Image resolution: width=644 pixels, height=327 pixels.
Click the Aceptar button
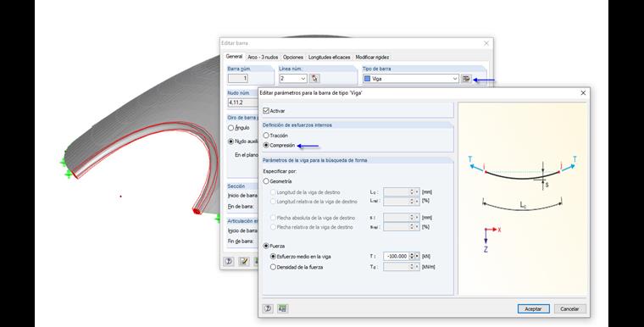pyautogui.click(x=533, y=309)
